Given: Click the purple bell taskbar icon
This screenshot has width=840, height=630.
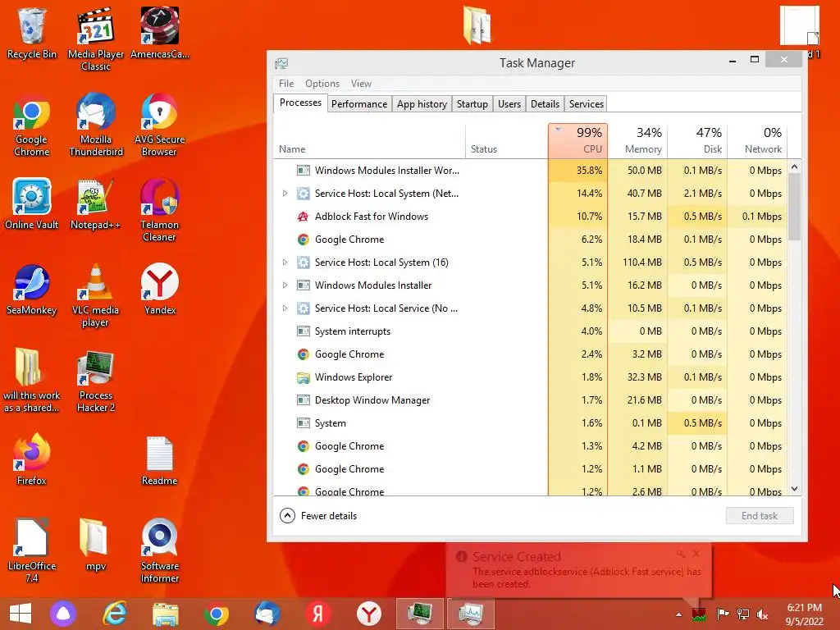Looking at the screenshot, I should tap(64, 614).
